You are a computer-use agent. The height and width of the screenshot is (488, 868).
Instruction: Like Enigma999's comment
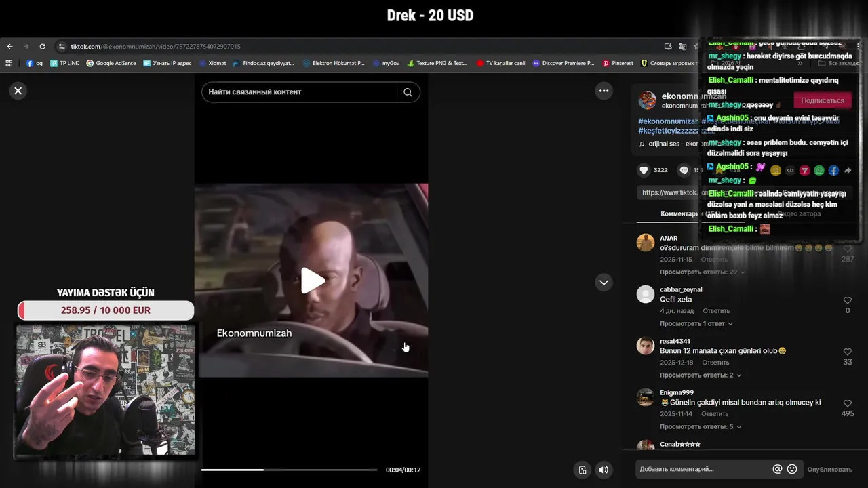848,403
